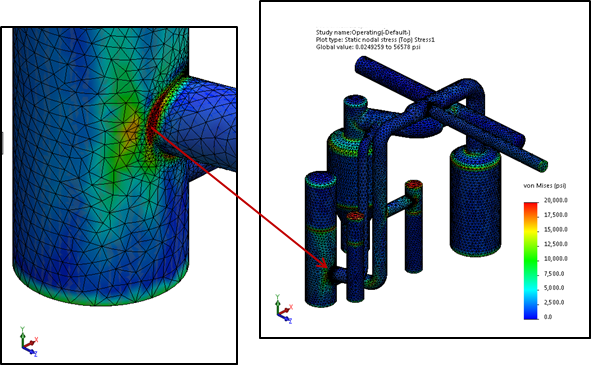Select the Plot type text line
This screenshot has width=591, height=365.
pos(375,40)
